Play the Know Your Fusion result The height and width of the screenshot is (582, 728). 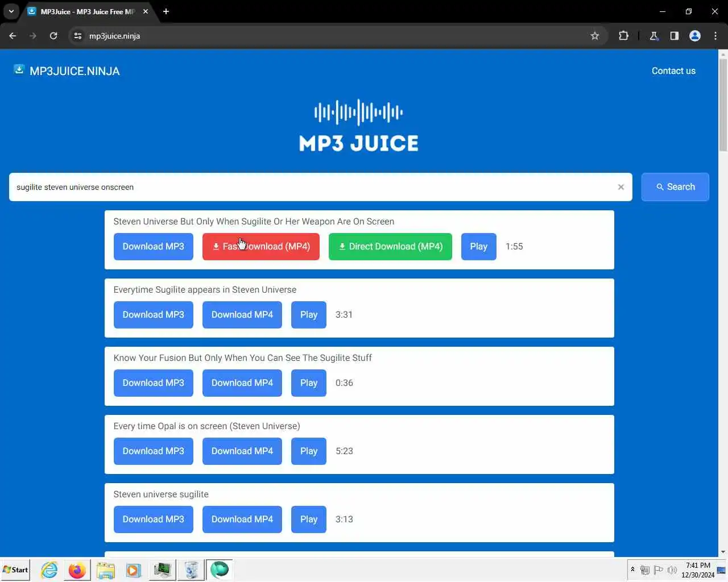(x=309, y=383)
